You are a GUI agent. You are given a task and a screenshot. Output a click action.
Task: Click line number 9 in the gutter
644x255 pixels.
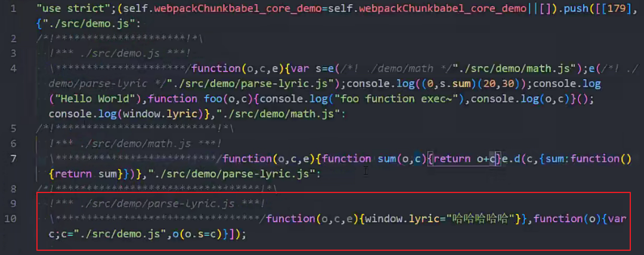(x=13, y=204)
